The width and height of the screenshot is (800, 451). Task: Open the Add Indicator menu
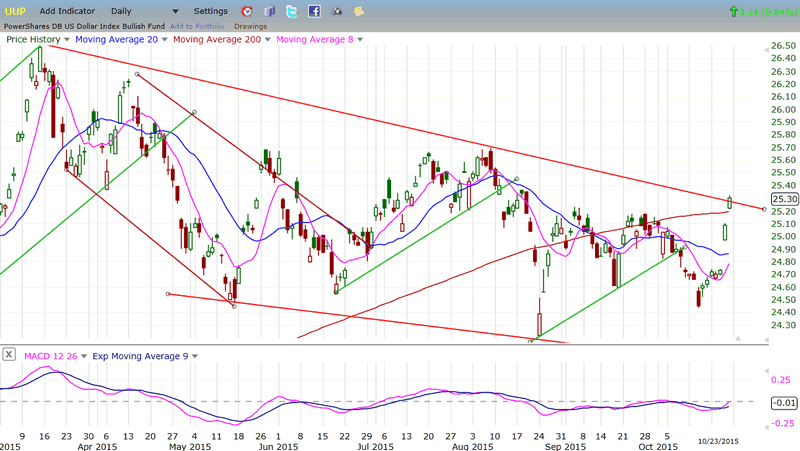click(x=67, y=11)
